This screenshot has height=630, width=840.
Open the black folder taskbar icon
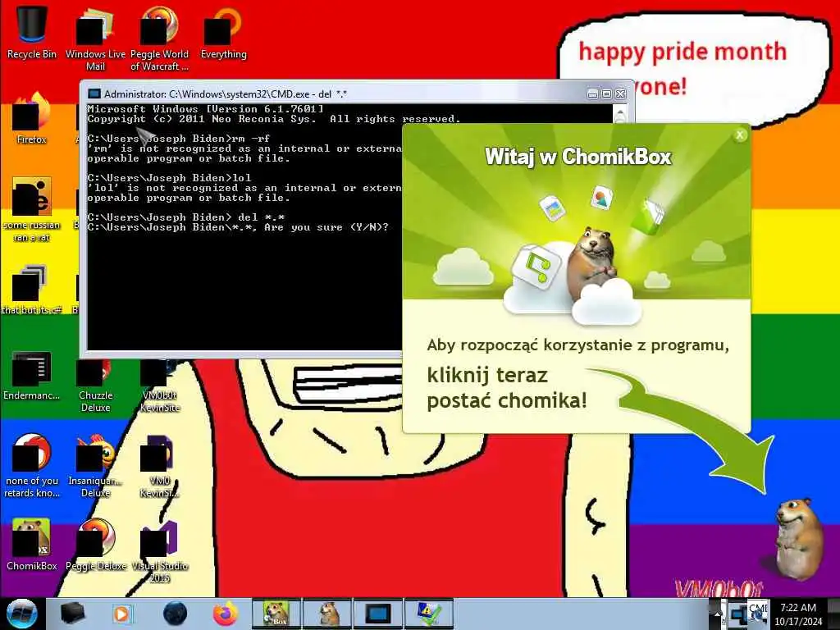73,614
